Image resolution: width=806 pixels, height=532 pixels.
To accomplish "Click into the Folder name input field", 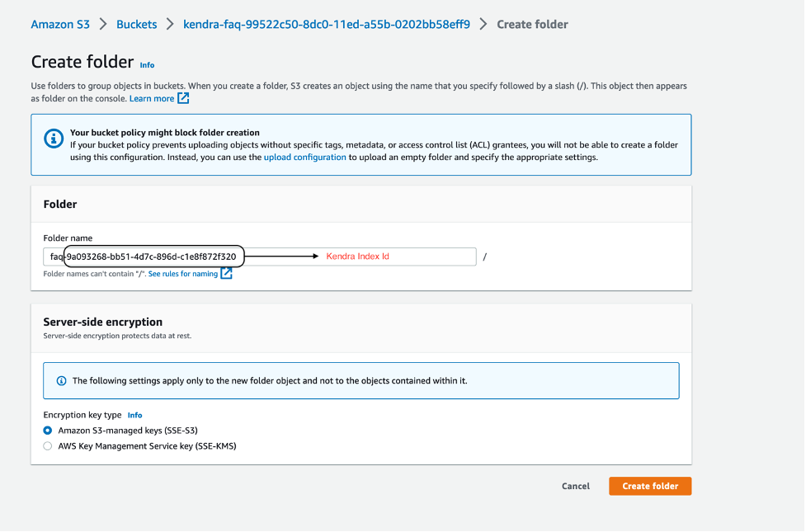I will click(260, 257).
